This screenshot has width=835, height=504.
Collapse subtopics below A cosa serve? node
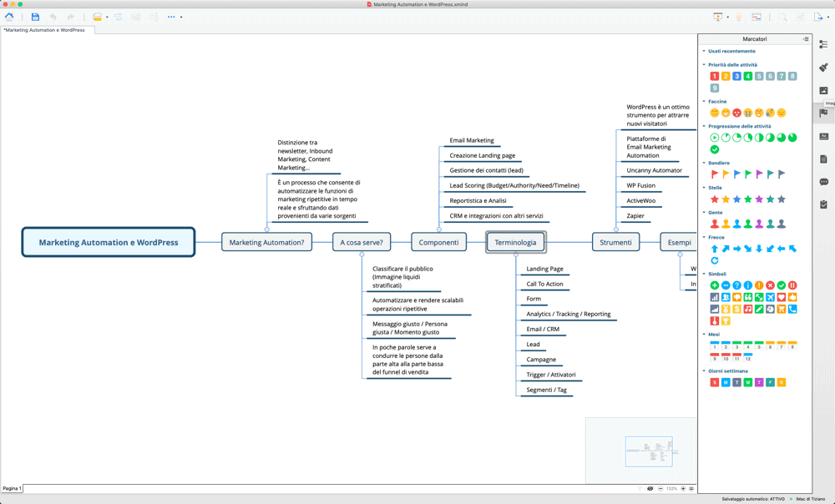(362, 255)
